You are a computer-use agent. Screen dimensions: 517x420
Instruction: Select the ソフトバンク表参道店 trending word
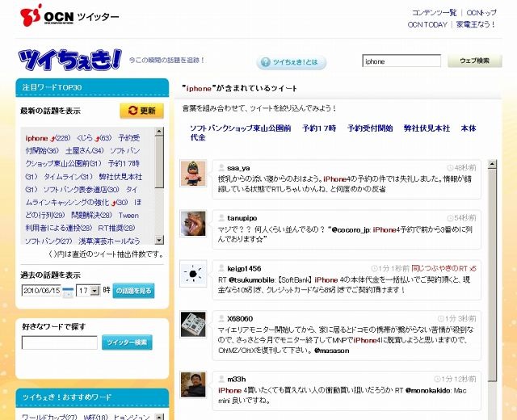pyautogui.click(x=75, y=190)
